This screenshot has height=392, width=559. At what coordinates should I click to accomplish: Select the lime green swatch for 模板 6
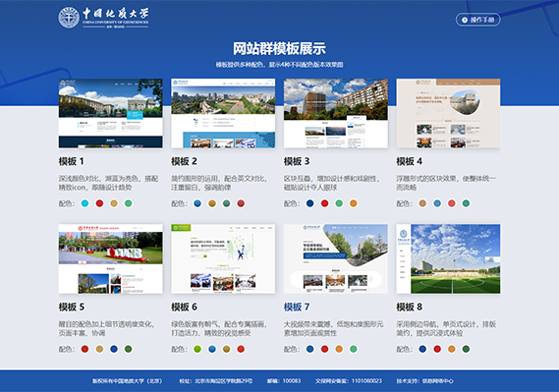tap(197, 349)
